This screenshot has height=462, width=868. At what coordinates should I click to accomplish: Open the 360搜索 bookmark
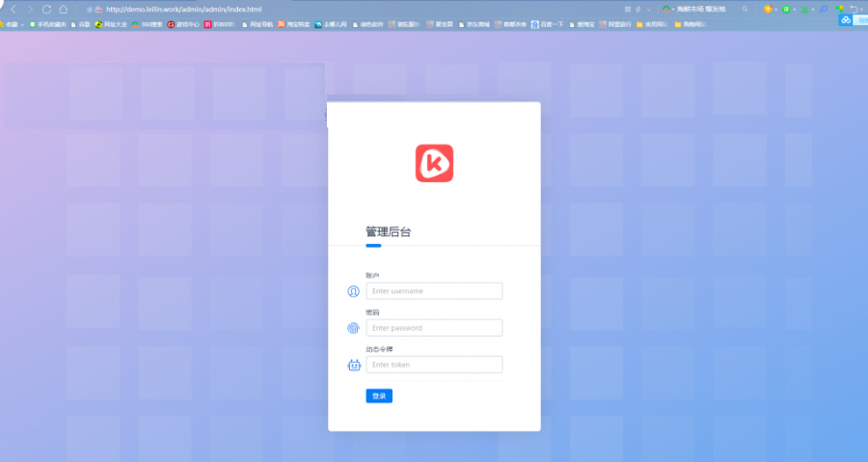click(148, 24)
